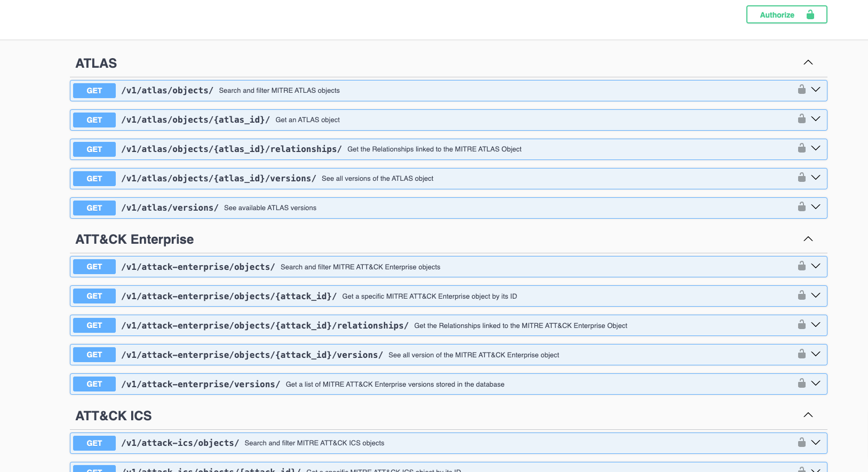Expand Enterprise objects search endpoint chevron

point(816,266)
